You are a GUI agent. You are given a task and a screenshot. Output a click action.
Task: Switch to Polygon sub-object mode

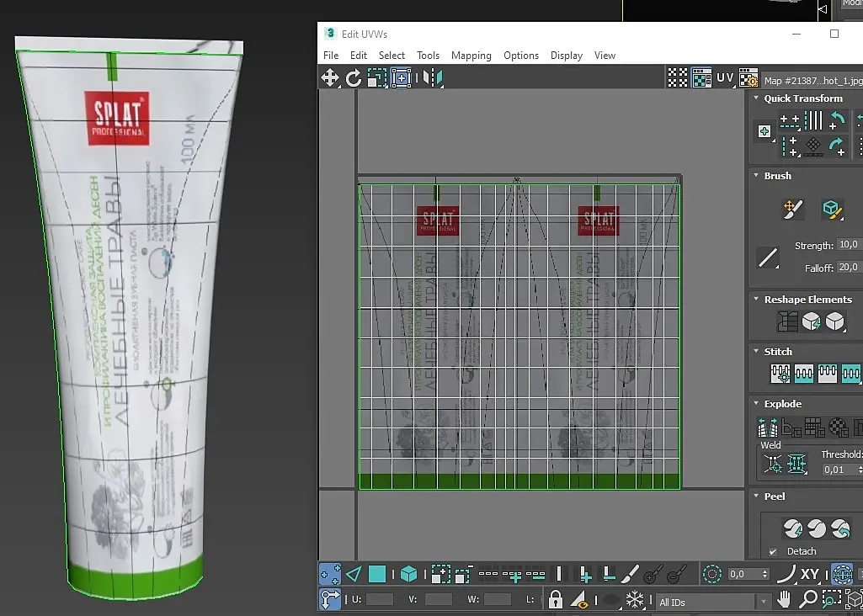pos(377,574)
